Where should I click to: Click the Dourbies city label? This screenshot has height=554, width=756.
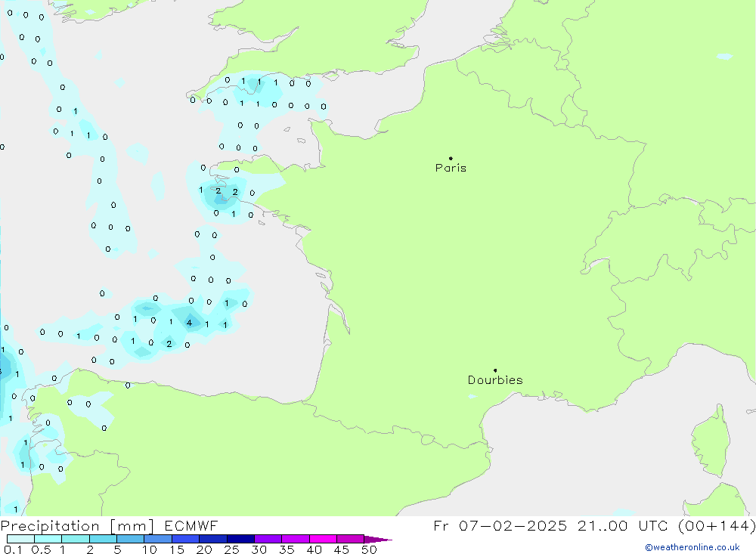495,380
